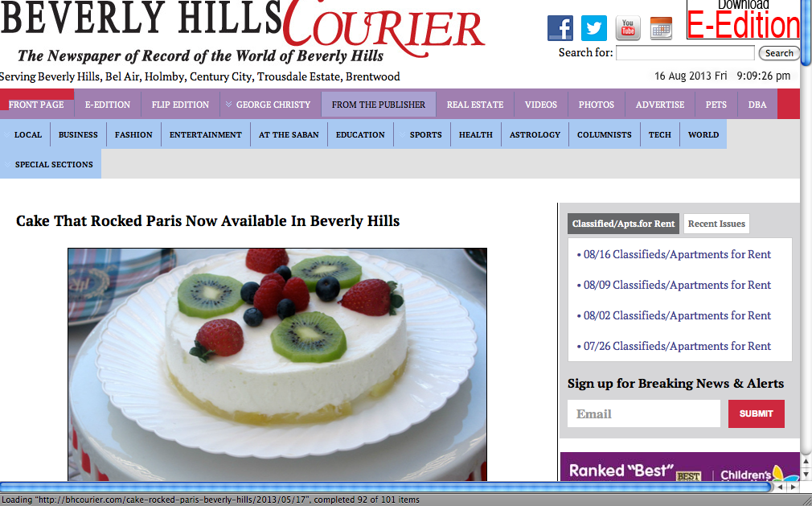Switch to the Recent Issues tab
Screen dimensions: 812x506
point(716,224)
